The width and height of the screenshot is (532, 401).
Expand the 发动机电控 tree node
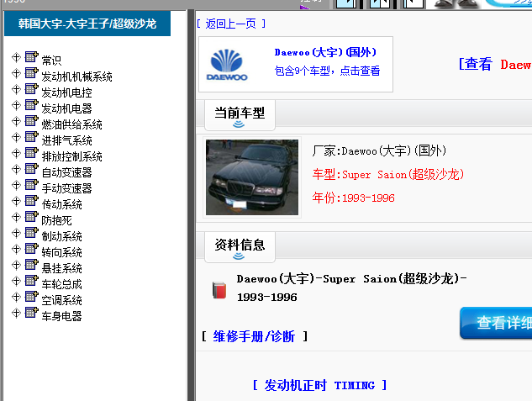16,89
